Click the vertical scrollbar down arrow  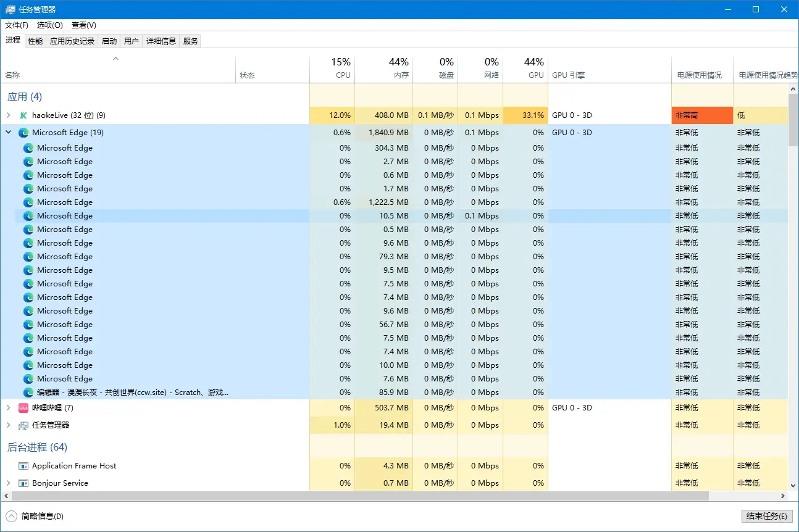click(793, 486)
